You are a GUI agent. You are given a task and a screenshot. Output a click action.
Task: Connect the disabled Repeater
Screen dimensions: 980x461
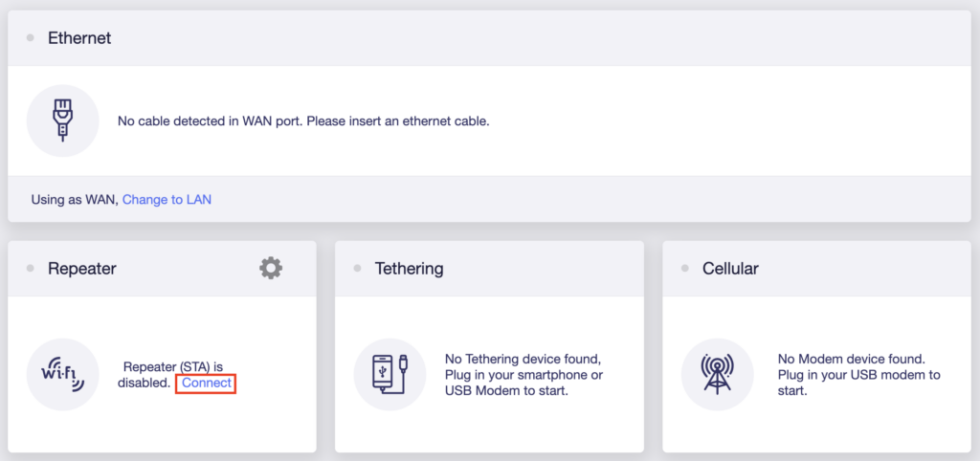click(207, 383)
